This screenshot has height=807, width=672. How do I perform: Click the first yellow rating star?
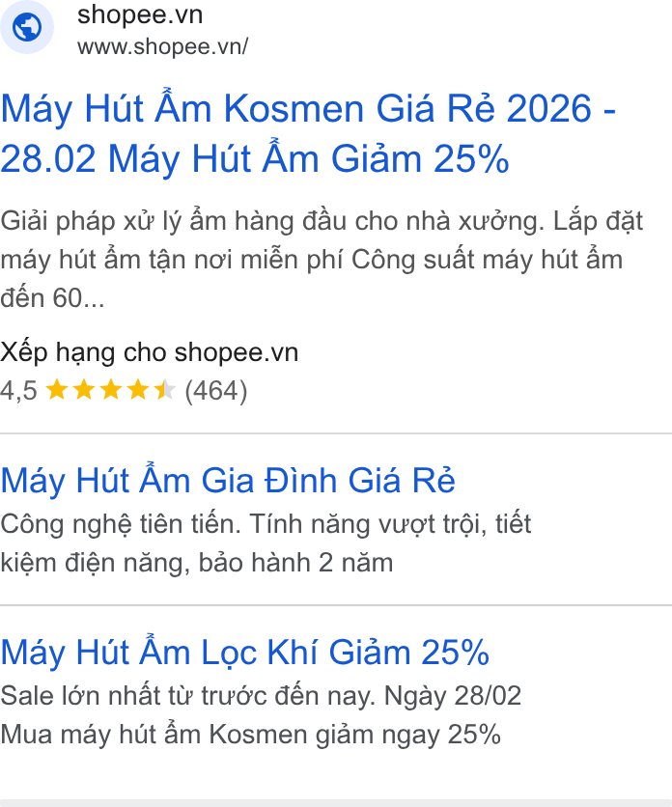(x=57, y=390)
